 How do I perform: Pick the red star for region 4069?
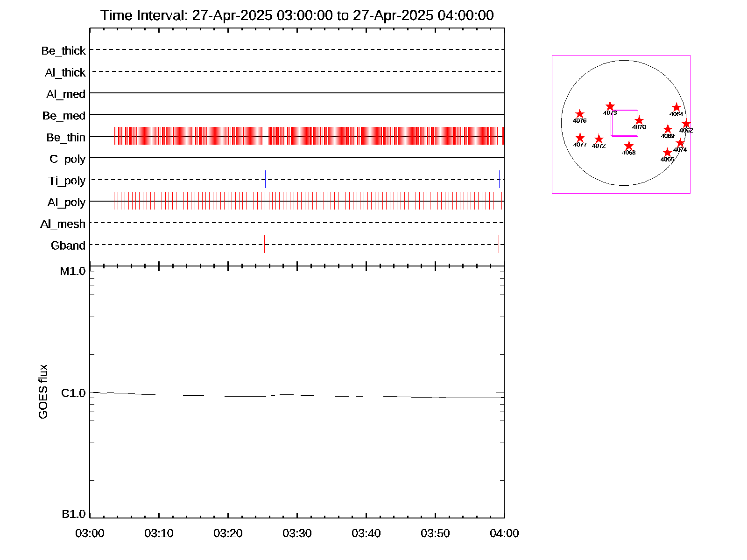[668, 129]
